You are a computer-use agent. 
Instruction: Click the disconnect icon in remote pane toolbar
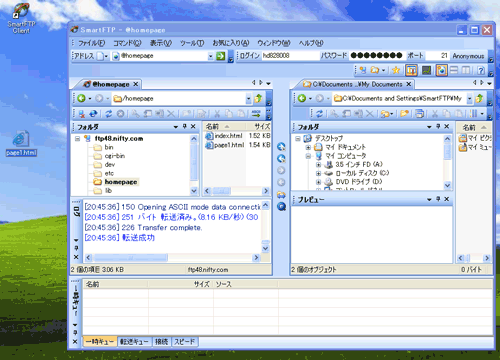pos(81,114)
